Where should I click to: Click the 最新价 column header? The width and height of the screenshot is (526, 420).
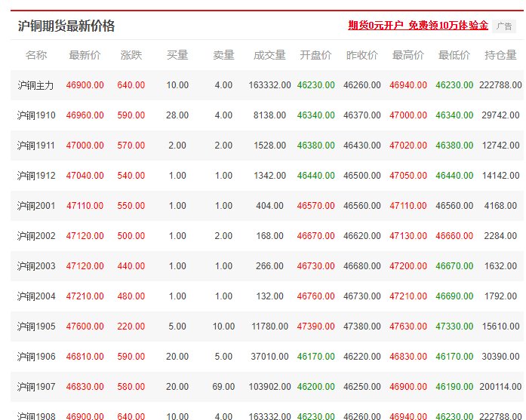85,55
